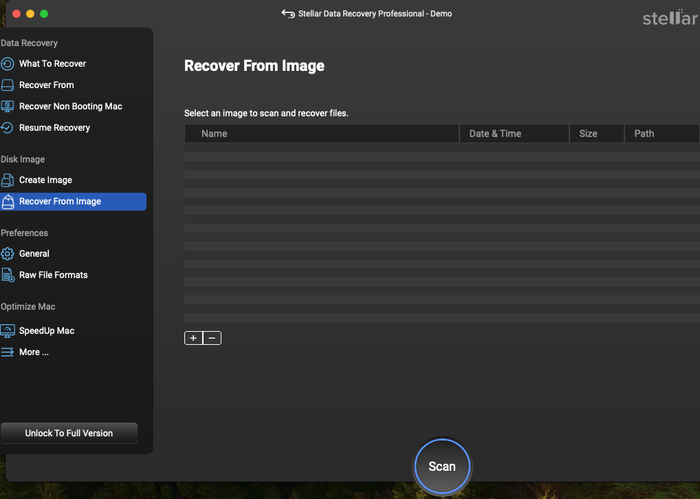The height and width of the screenshot is (499, 700).
Task: Click the stellar logo
Action: point(670,18)
